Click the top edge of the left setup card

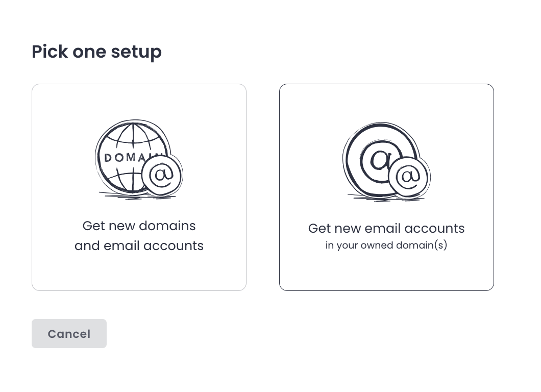[x=139, y=84]
